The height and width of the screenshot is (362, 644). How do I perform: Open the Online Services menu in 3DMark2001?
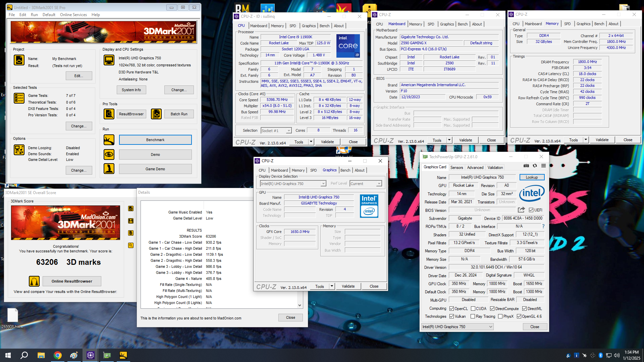tap(73, 15)
